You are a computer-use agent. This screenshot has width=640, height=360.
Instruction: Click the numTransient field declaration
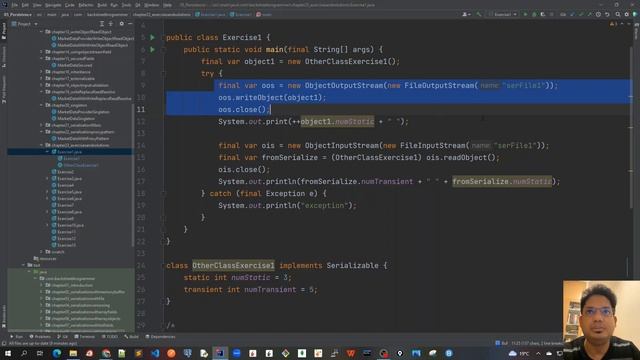click(270, 289)
